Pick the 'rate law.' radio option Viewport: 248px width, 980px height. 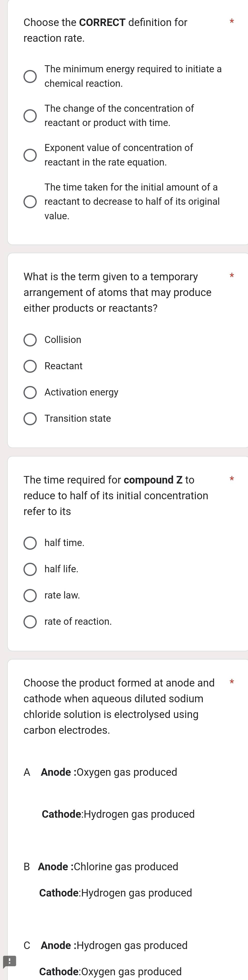(x=30, y=595)
